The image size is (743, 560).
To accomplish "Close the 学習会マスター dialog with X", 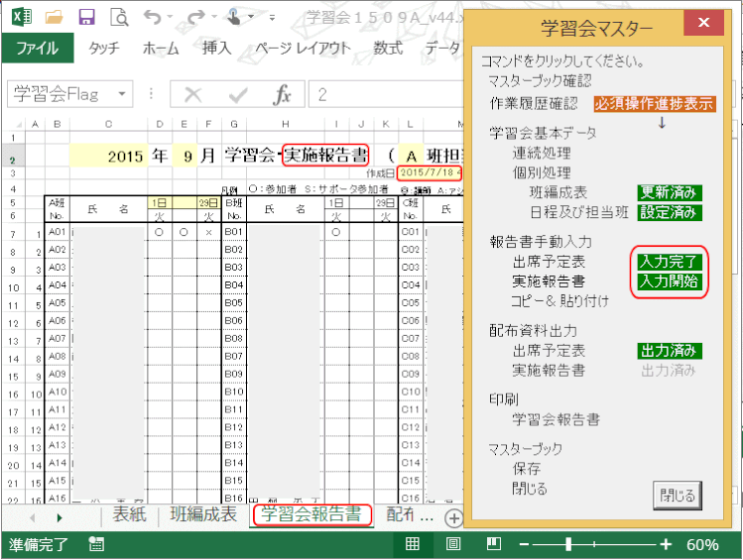I will pos(703,22).
